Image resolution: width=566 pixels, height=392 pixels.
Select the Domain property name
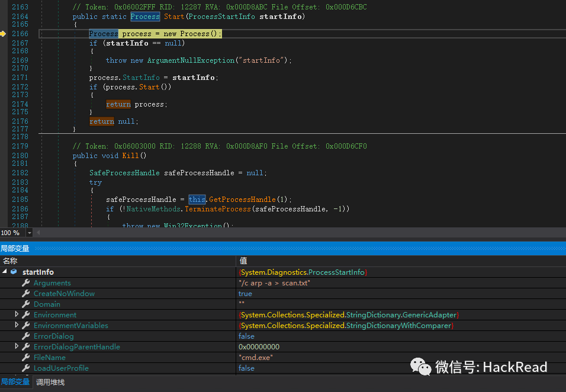click(x=47, y=304)
